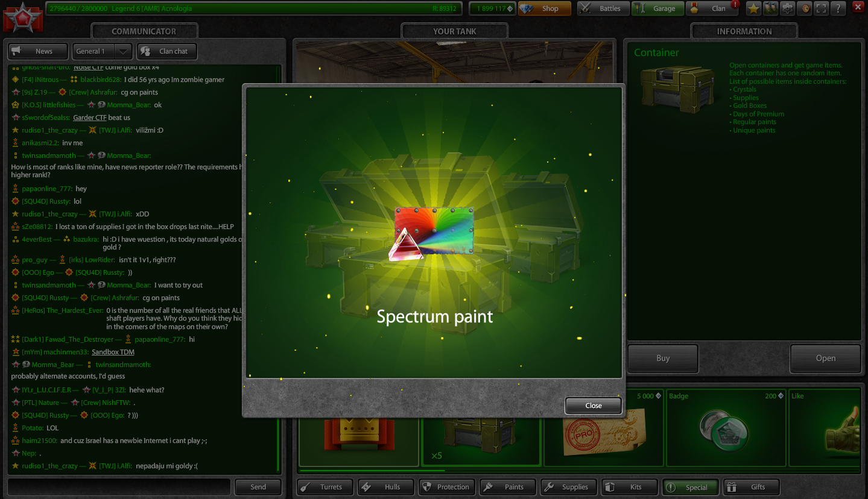The height and width of the screenshot is (499, 868).
Task: Buy a container
Action: [x=663, y=359]
